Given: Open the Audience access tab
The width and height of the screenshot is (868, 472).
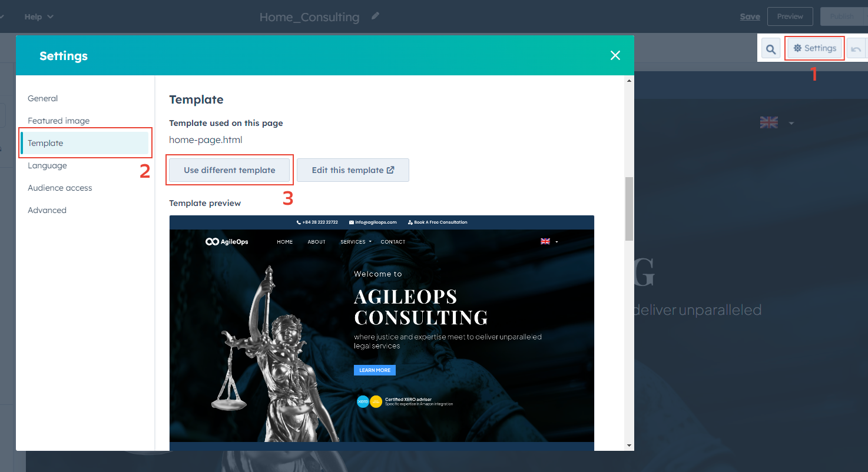Looking at the screenshot, I should pos(60,188).
